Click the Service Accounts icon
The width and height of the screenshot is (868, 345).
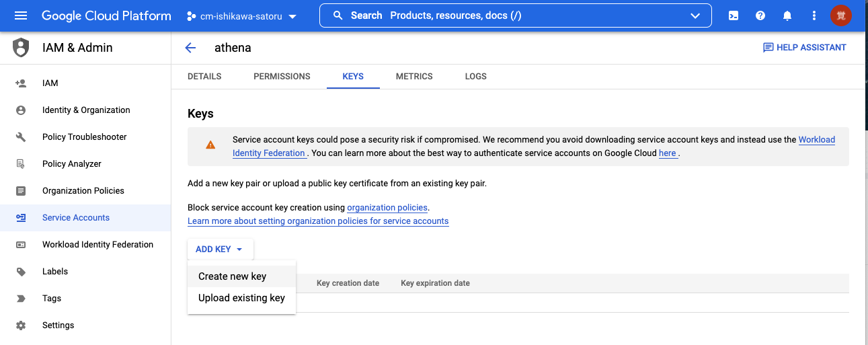[21, 218]
